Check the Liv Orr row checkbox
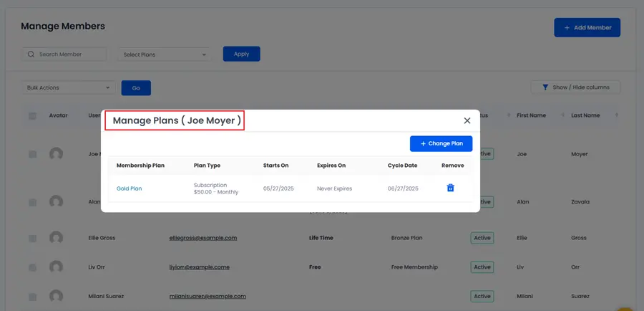The width and height of the screenshot is (644, 311). 32,267
